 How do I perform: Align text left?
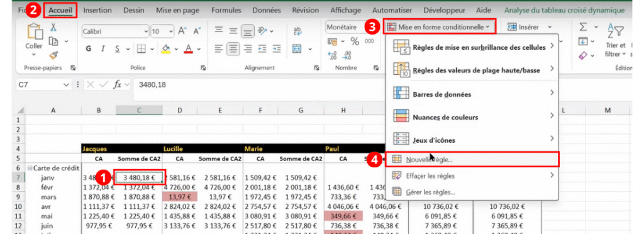(x=219, y=49)
